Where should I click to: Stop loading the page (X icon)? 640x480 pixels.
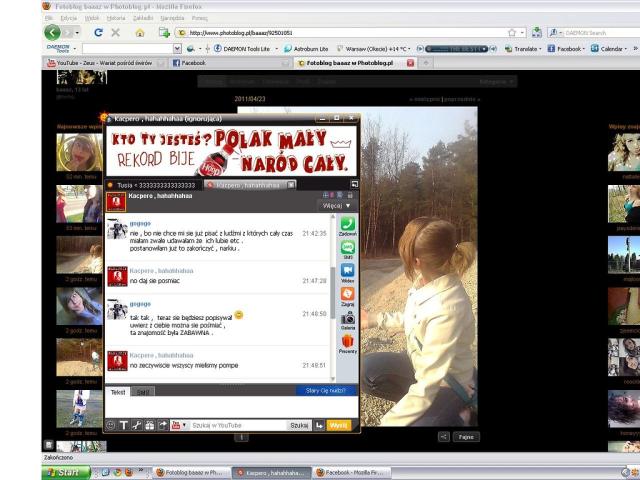[116, 33]
